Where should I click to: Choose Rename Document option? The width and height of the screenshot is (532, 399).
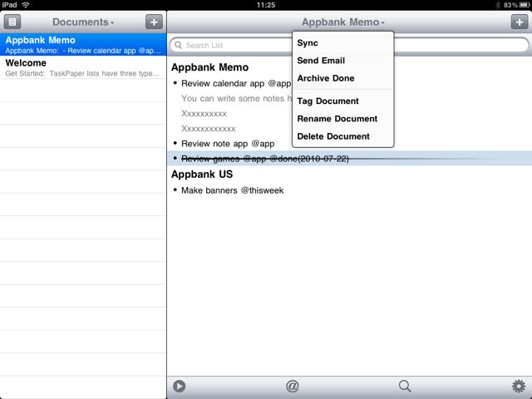click(343, 119)
